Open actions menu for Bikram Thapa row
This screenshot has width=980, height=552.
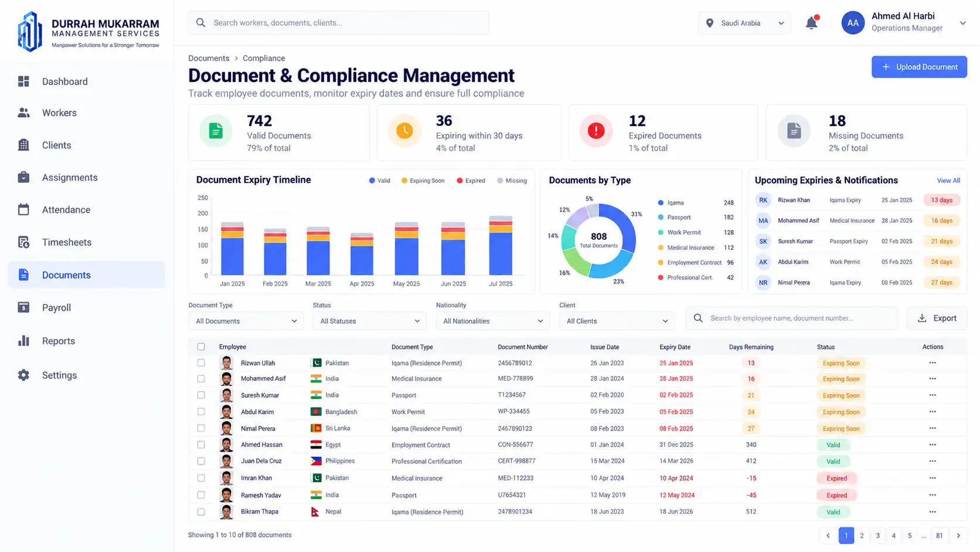tap(933, 512)
